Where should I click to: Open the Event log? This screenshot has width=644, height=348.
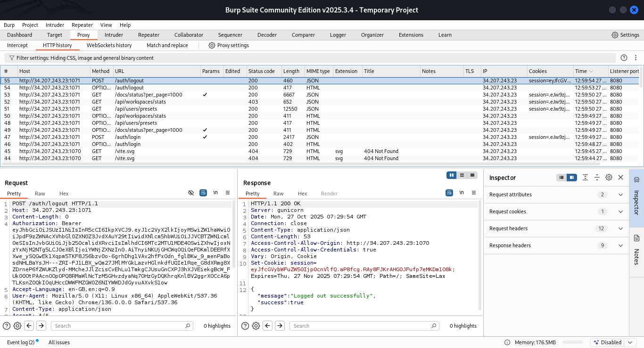point(21,342)
